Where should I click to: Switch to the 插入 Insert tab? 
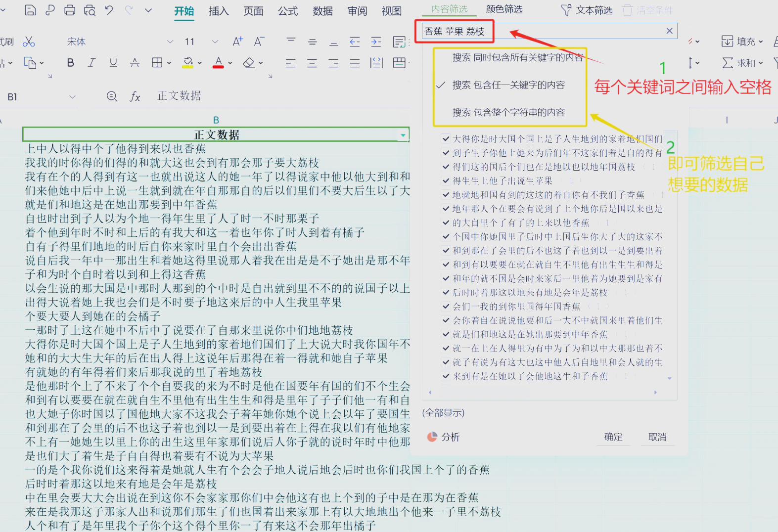tap(219, 11)
